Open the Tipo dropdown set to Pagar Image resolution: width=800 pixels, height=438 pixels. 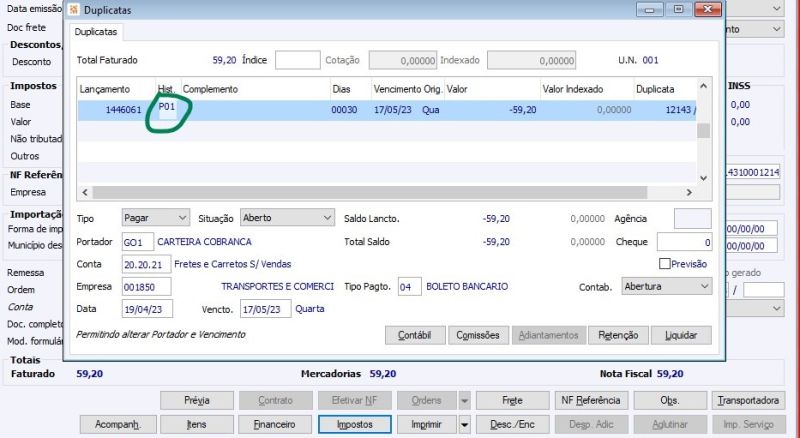[x=156, y=218]
